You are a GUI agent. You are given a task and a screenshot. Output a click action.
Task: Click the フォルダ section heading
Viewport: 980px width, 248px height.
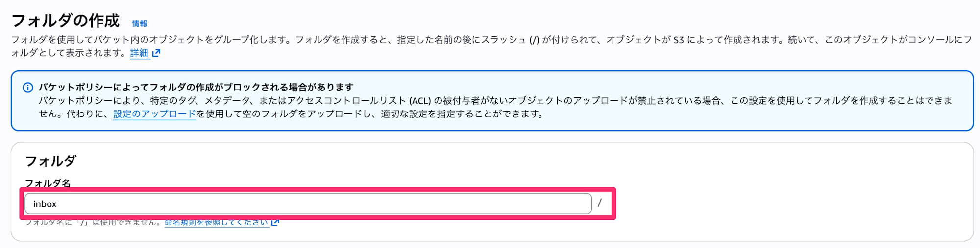pos(50,161)
